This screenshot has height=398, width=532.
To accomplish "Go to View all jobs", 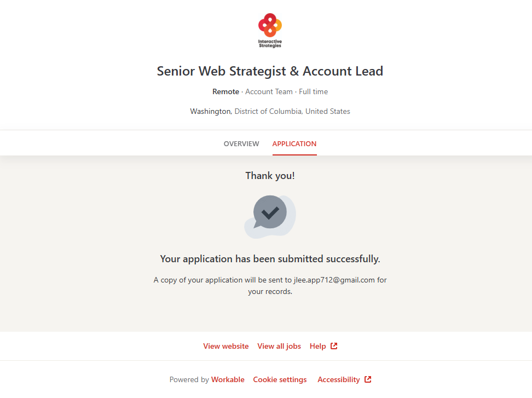I will click(279, 346).
